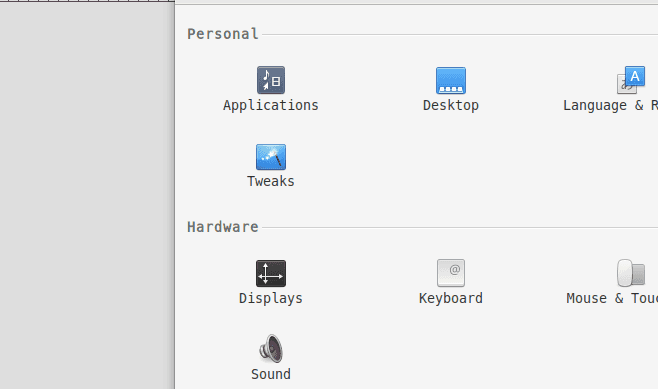Open the Mouse & Touchpad icon

[x=631, y=273]
